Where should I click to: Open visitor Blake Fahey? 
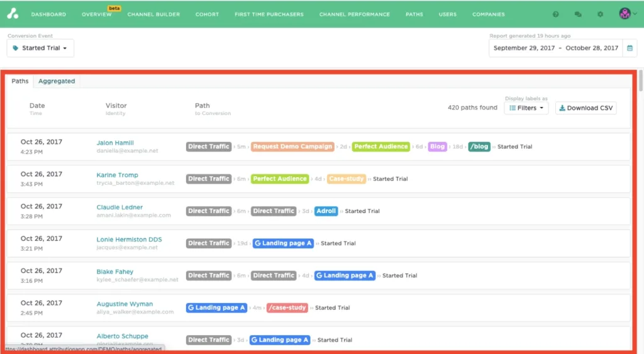click(114, 272)
